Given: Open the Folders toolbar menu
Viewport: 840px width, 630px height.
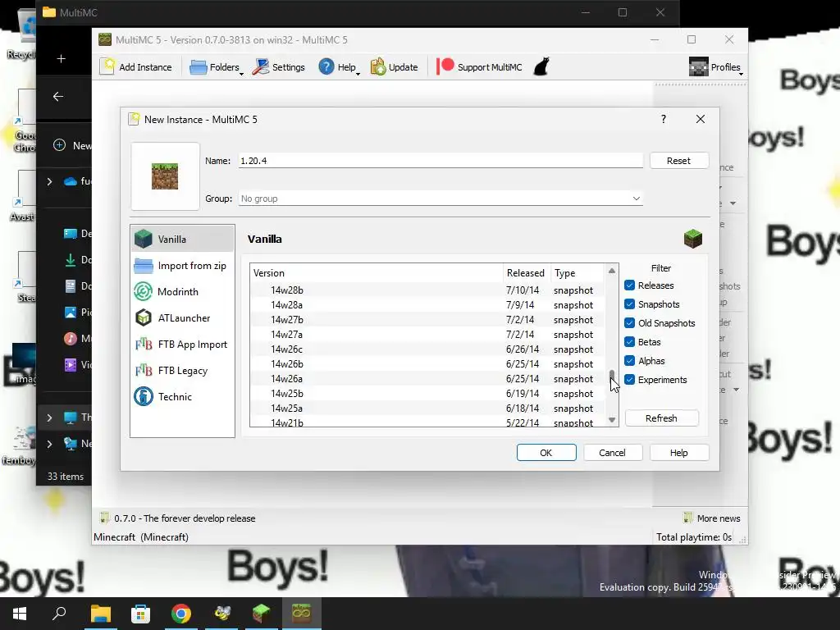Looking at the screenshot, I should (216, 67).
